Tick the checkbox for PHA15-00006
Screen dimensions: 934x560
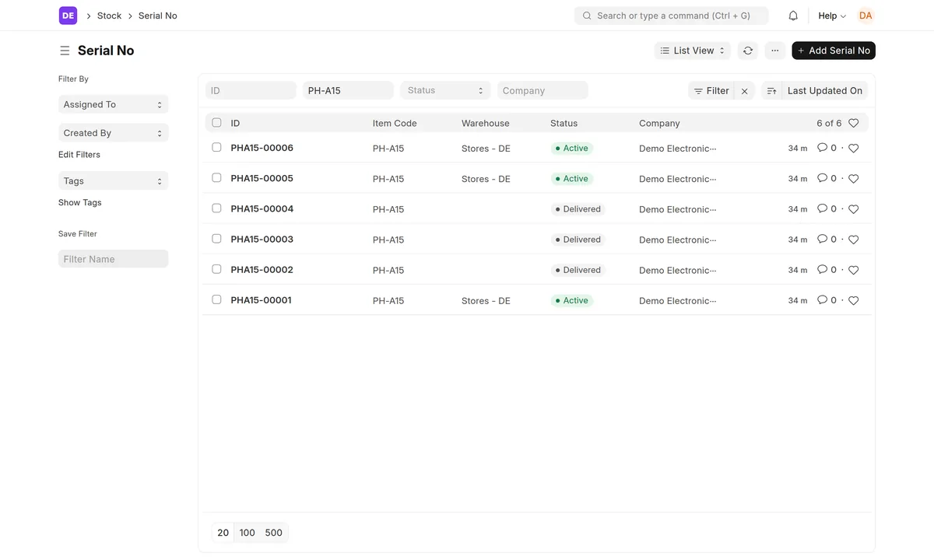(x=216, y=147)
